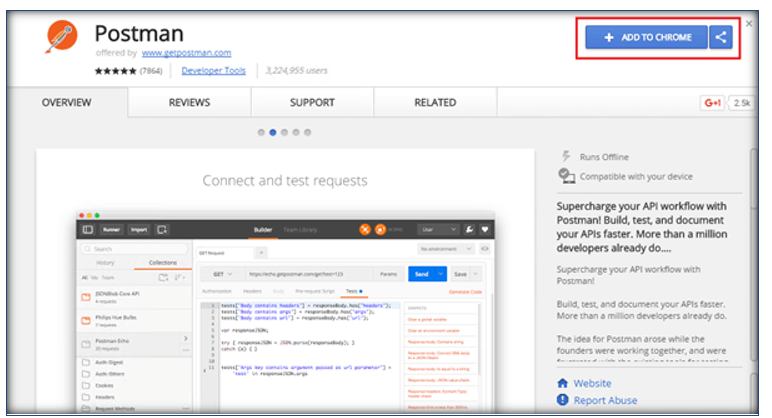The image size is (772, 418).
Task: Go to the RELATED tab
Action: coord(435,102)
